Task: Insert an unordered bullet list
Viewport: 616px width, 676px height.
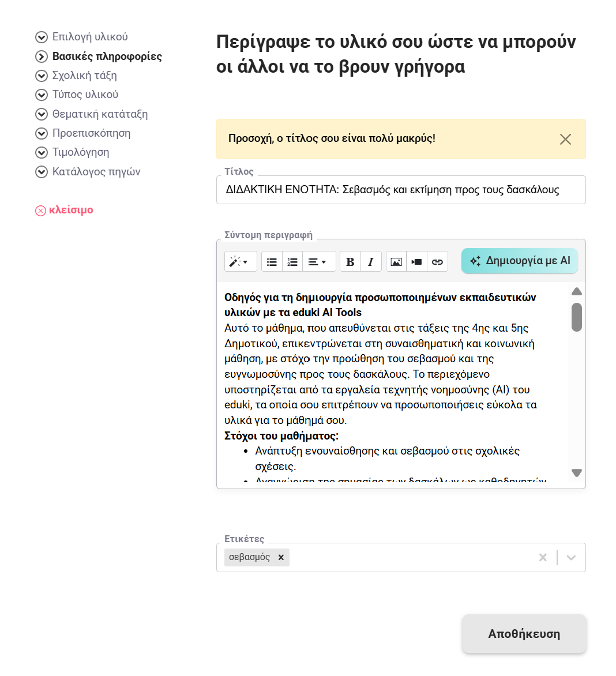Action: pyautogui.click(x=272, y=262)
